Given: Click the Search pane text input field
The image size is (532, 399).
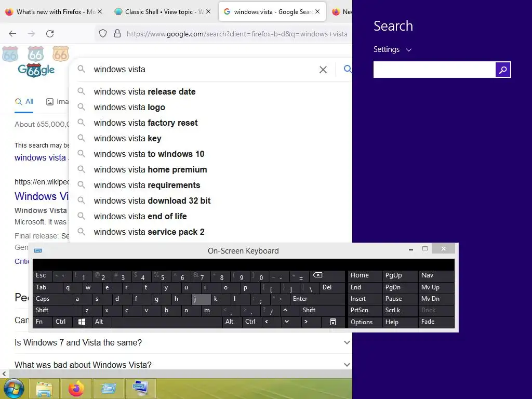Looking at the screenshot, I should click(434, 70).
